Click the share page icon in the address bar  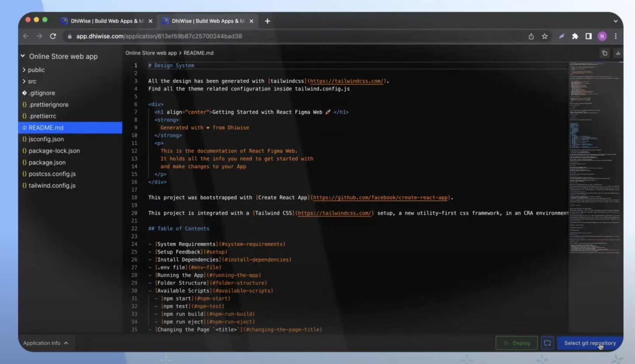pyautogui.click(x=531, y=36)
